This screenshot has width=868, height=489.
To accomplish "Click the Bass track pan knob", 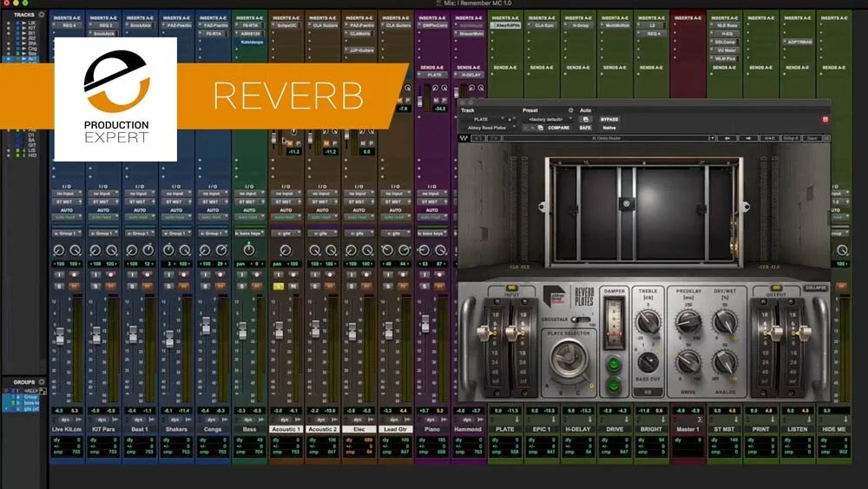I will 249,250.
